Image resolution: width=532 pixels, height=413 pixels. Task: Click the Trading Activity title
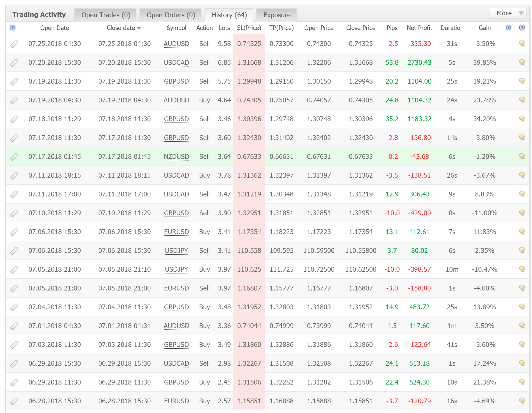click(x=39, y=14)
